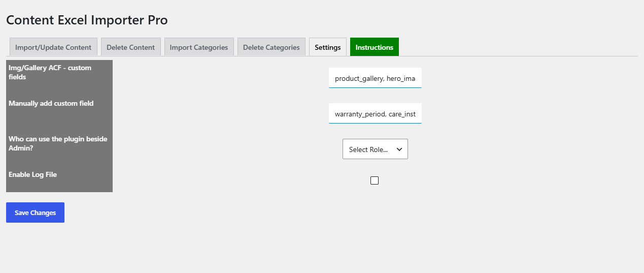Image resolution: width=644 pixels, height=273 pixels.
Task: Open the green Instructions tab
Action: (x=375, y=47)
